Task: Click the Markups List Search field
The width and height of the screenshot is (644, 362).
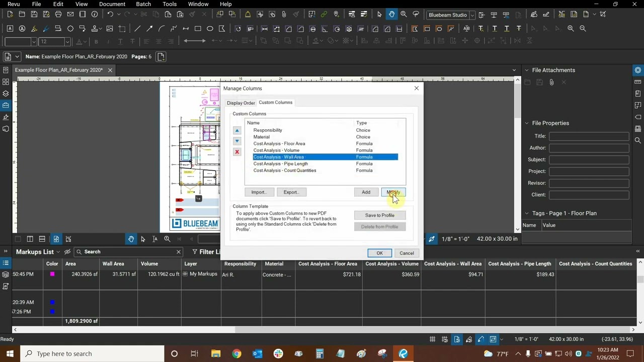Action: click(x=128, y=252)
